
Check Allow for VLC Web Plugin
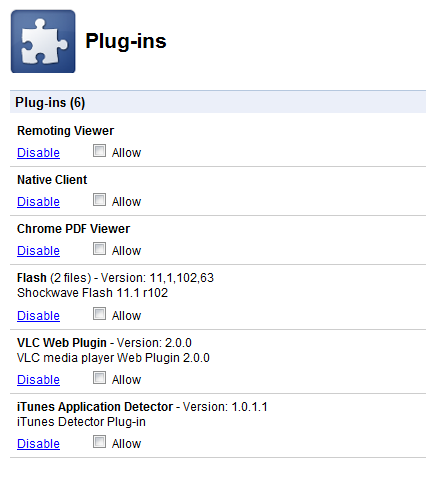pos(99,378)
